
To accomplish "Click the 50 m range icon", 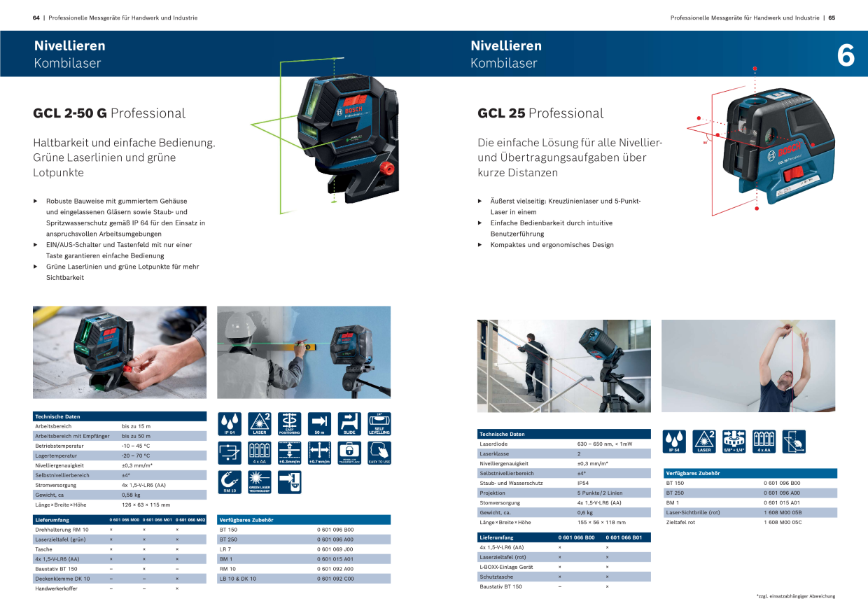I will click(x=319, y=424).
